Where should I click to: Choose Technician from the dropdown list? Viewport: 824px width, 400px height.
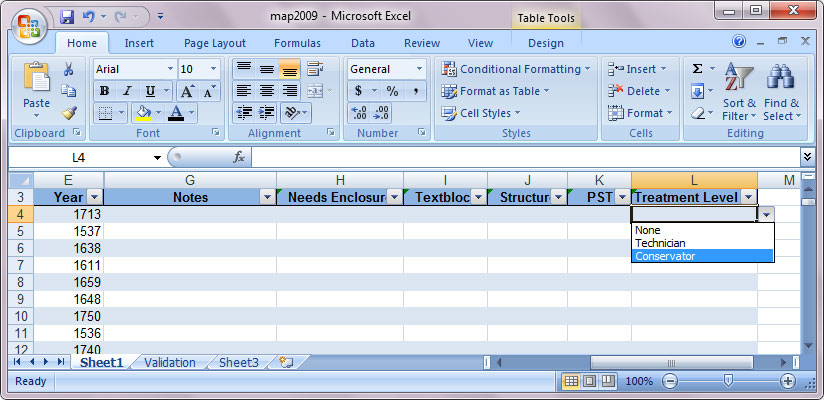click(x=703, y=243)
